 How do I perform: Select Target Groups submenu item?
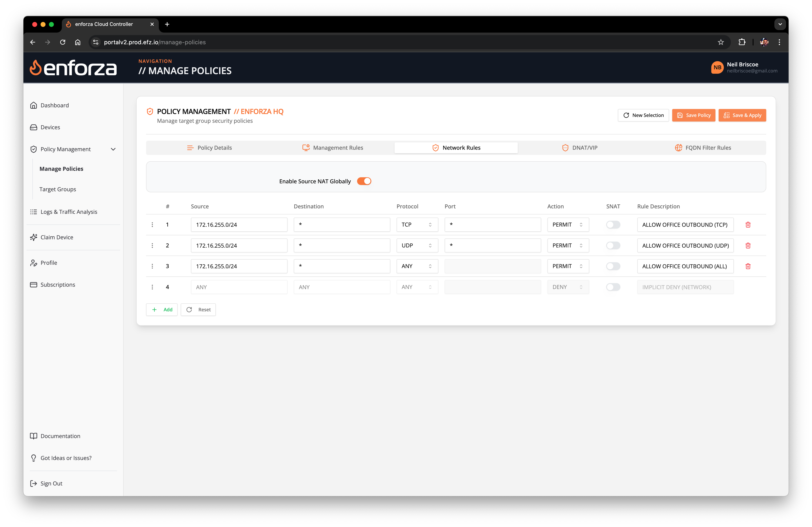pyautogui.click(x=58, y=189)
